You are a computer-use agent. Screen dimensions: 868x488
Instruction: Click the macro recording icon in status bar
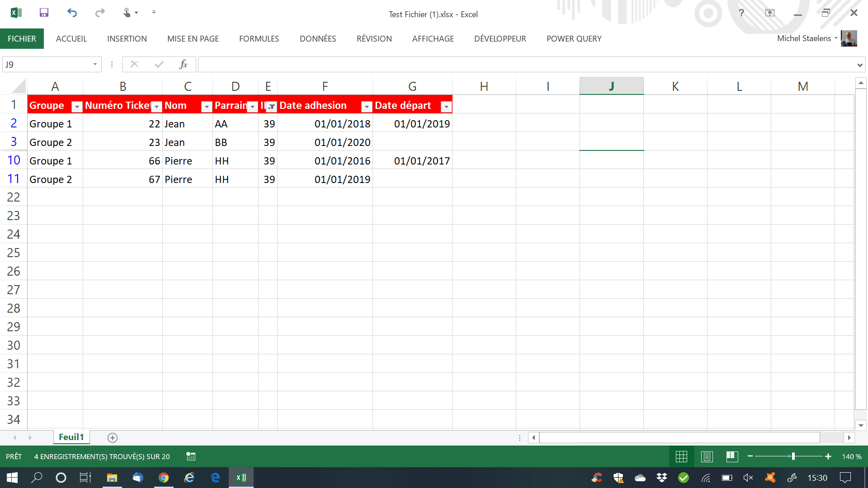tap(191, 456)
